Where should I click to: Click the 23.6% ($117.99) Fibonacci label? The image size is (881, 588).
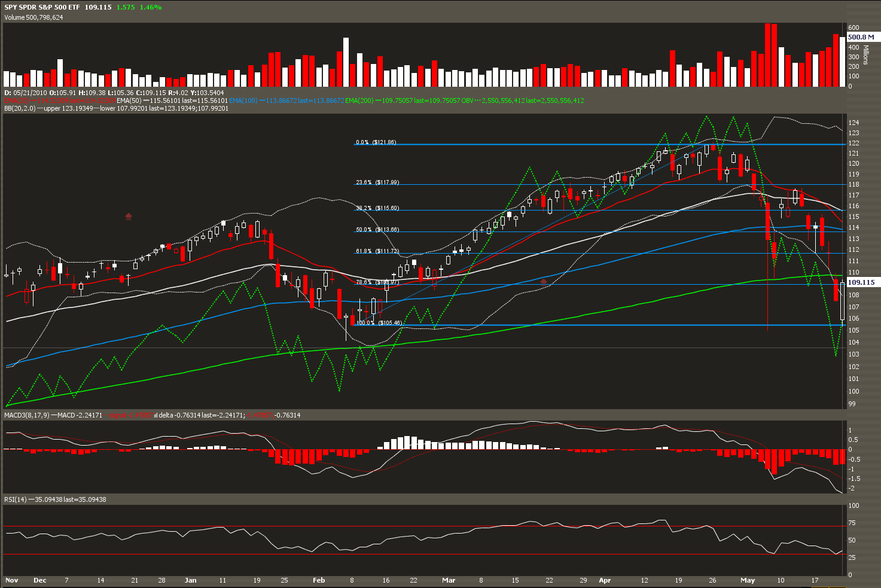(377, 182)
